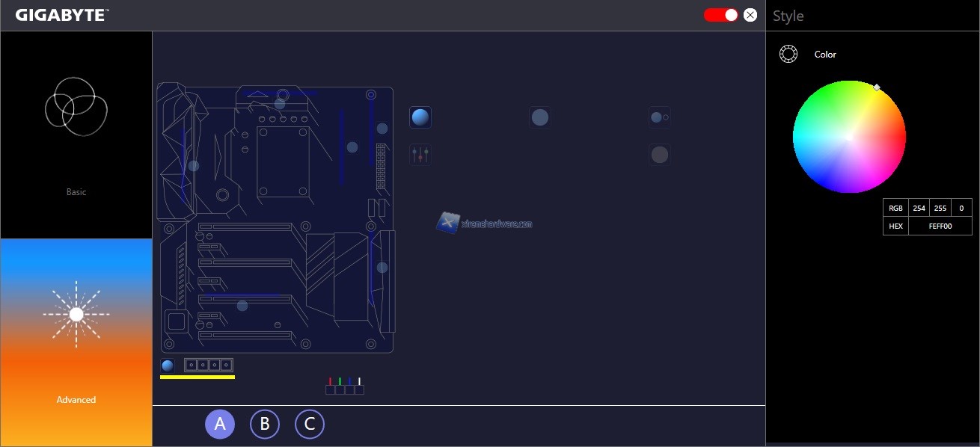Click the color ring icon beside the Color label
The image size is (980, 447).
pos(788,54)
